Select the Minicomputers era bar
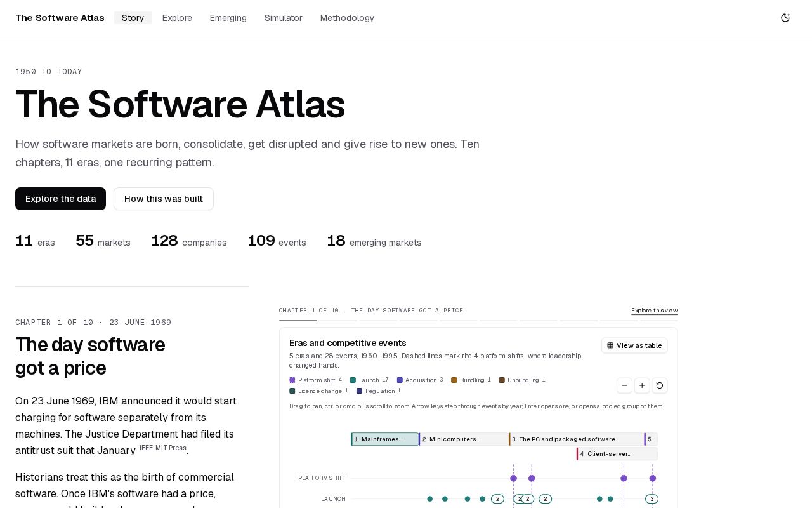 [464, 439]
